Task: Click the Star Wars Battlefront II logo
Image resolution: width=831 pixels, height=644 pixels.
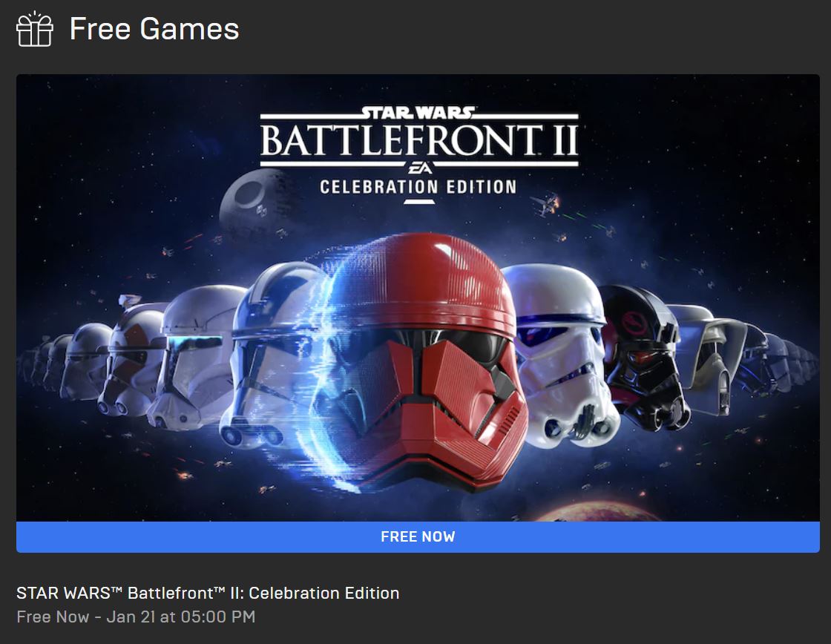Action: 418,137
